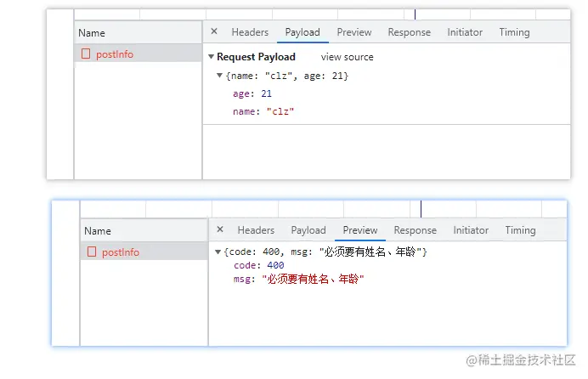Viewport: 588px width, 379px height.
Task: Click the 'code: 400' response property
Action: point(259,265)
